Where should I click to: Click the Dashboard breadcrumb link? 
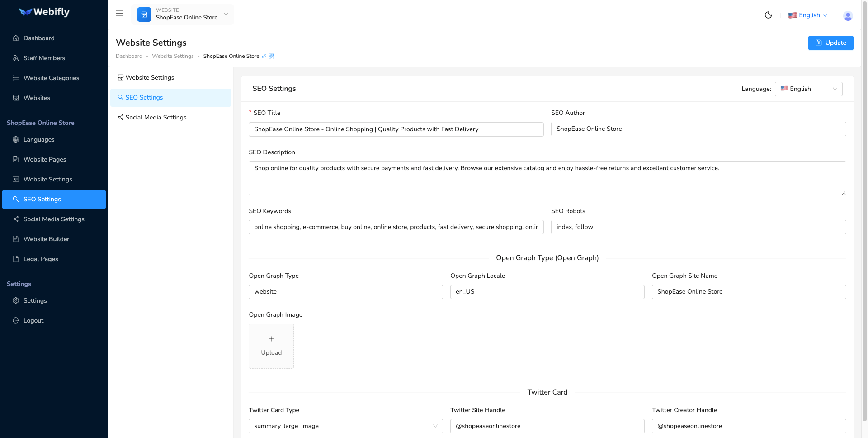(129, 56)
